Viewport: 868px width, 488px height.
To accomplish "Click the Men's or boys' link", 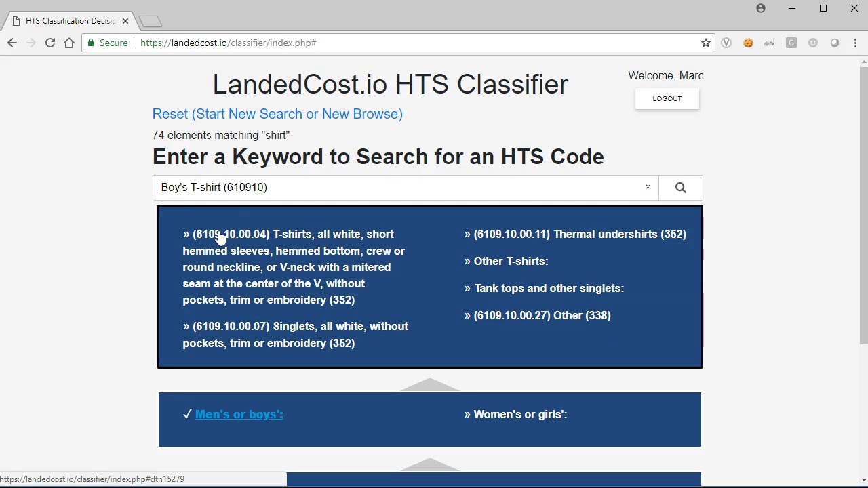I will click(x=239, y=414).
